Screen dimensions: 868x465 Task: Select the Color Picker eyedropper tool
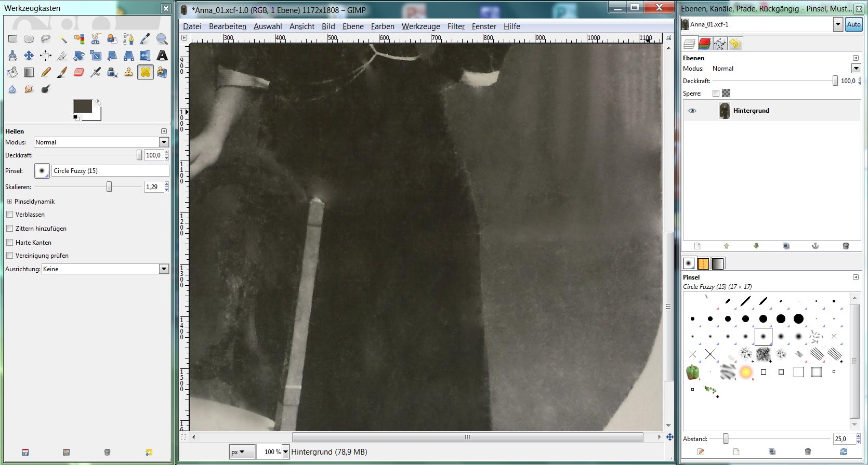[x=145, y=39]
